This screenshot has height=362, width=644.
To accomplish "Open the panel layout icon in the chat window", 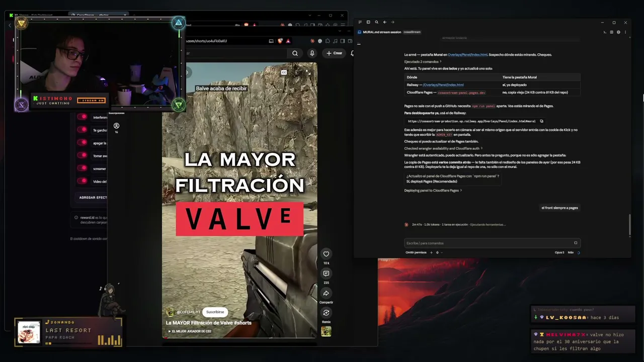I will click(368, 22).
